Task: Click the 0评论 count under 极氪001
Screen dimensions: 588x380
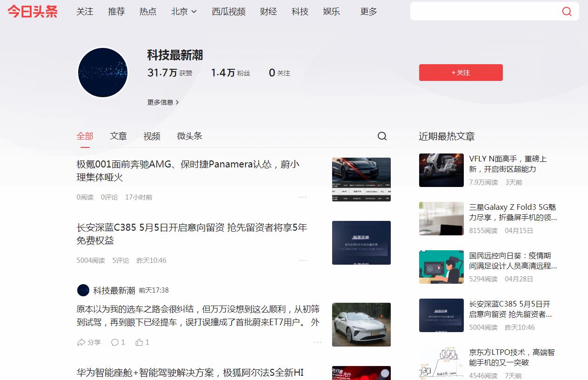Action: pos(109,197)
